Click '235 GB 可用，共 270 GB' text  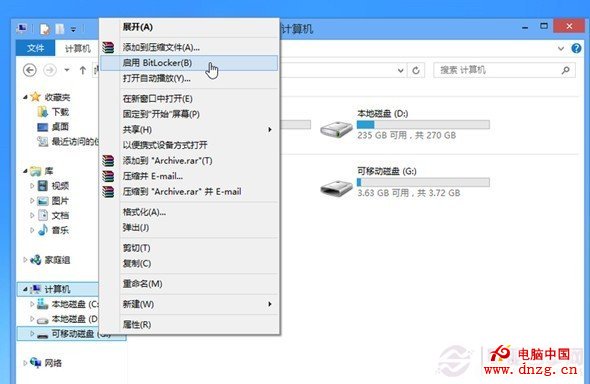coord(407,135)
